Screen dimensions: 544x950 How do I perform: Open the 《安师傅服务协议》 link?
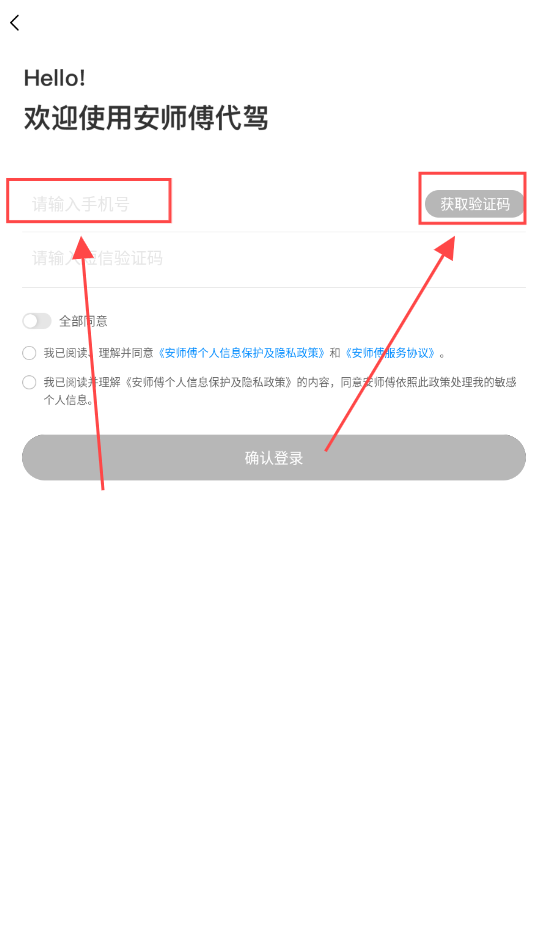pos(391,353)
